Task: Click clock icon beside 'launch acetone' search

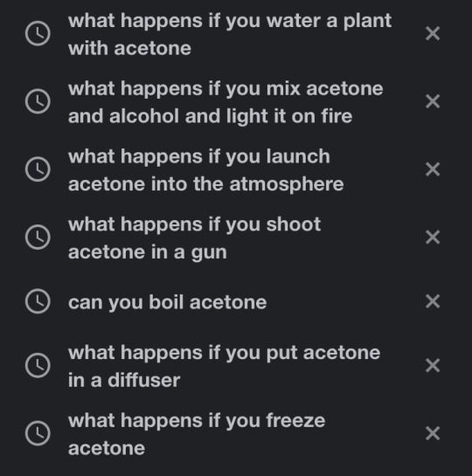Action: (38, 169)
